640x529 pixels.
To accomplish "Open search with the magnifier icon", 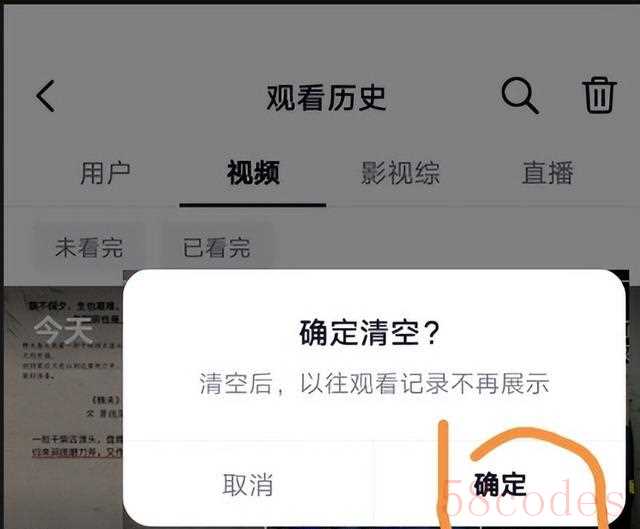I will pyautogui.click(x=520, y=96).
